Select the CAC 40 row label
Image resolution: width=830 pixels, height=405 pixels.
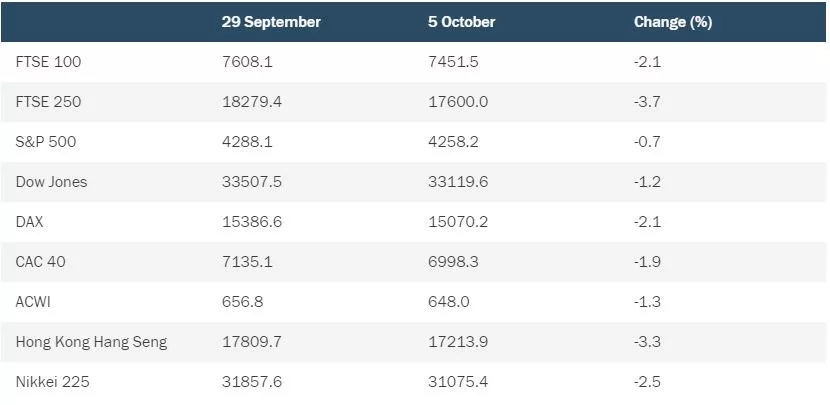coord(41,262)
